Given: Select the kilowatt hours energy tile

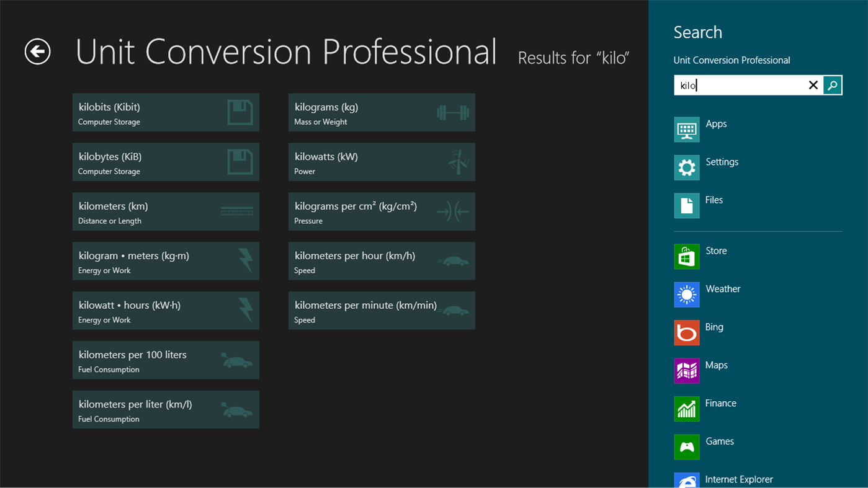Looking at the screenshot, I should tap(166, 311).
